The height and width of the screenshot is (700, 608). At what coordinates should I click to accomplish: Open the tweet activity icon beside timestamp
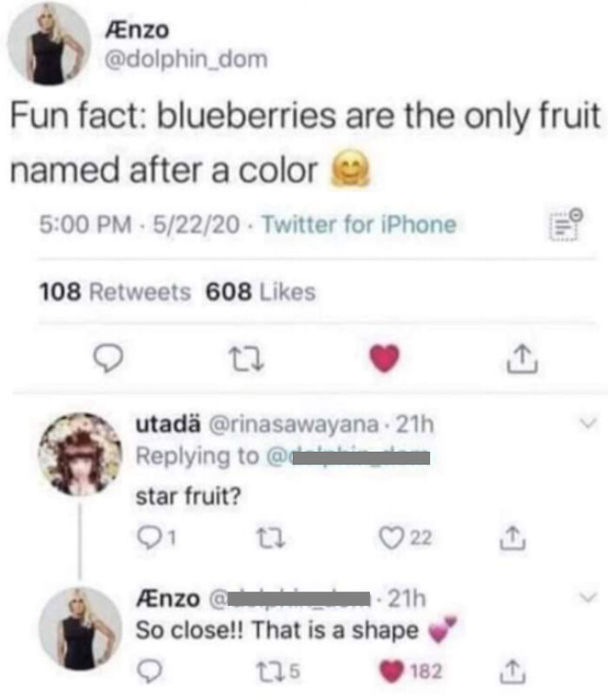click(x=566, y=224)
